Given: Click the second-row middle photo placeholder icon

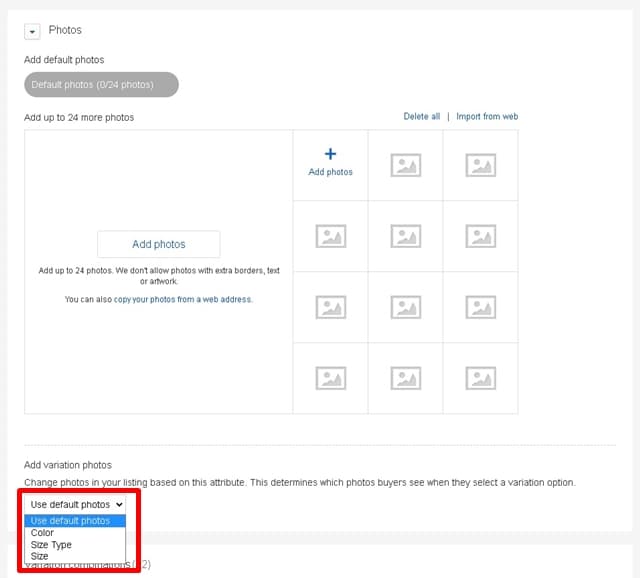Looking at the screenshot, I should point(405,236).
